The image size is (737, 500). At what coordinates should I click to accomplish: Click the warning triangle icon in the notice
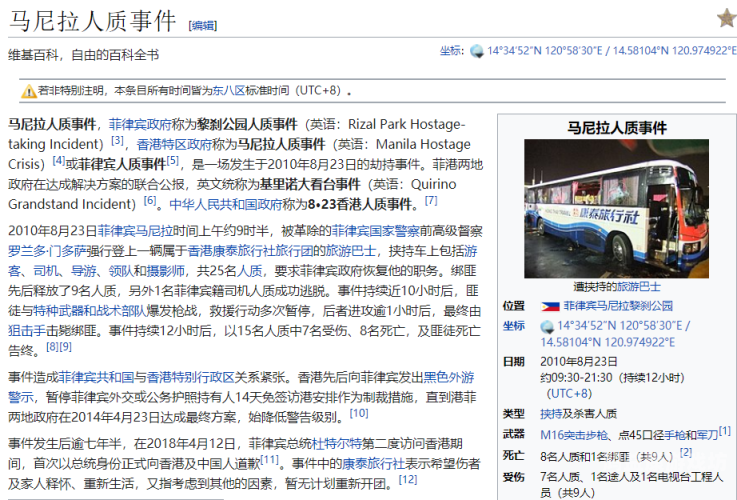point(29,91)
